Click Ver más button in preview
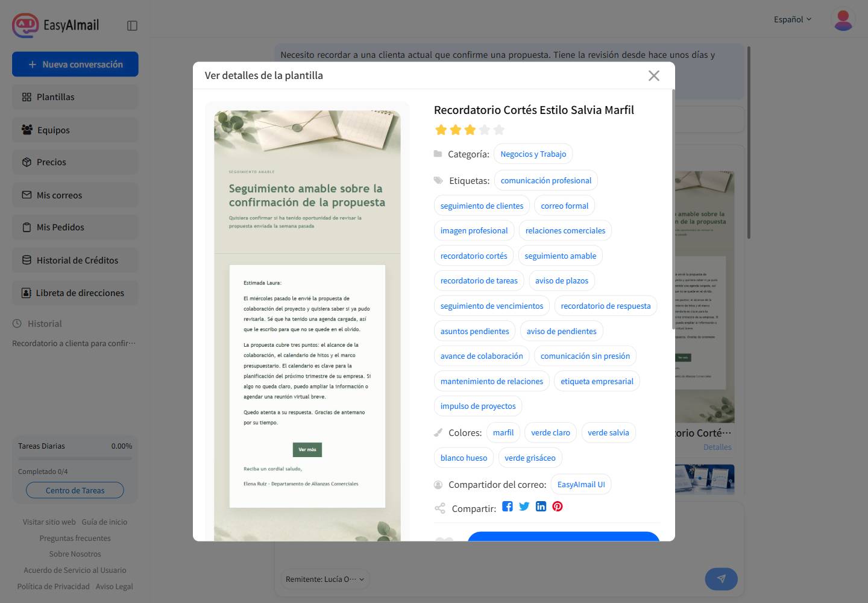 (307, 450)
